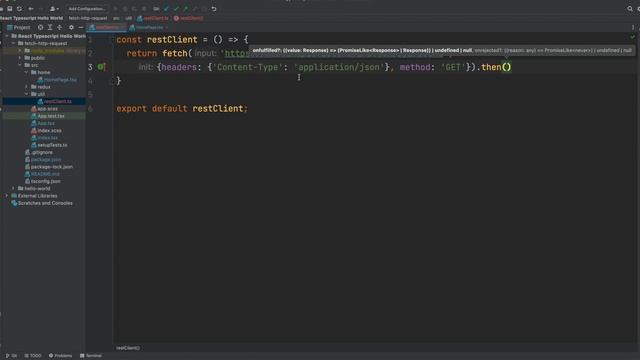Click the Expand All icon in Project panel
This screenshot has width=640, height=360.
50,27
